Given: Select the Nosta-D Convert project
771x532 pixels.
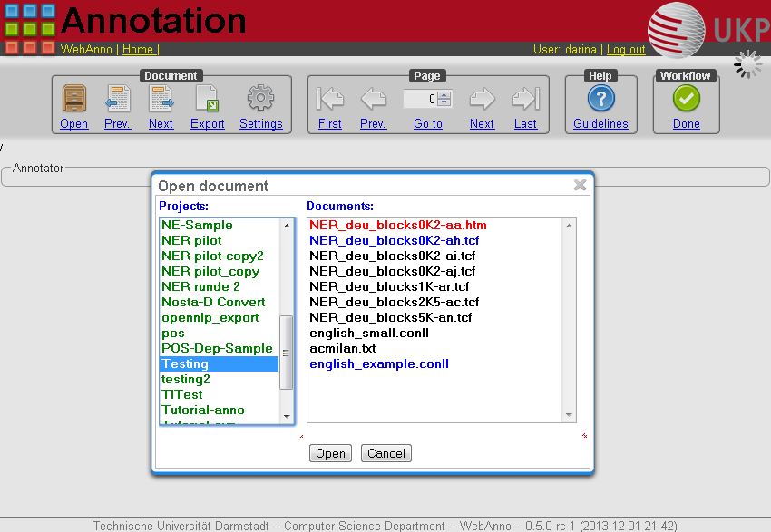Looking at the screenshot, I should tap(220, 302).
